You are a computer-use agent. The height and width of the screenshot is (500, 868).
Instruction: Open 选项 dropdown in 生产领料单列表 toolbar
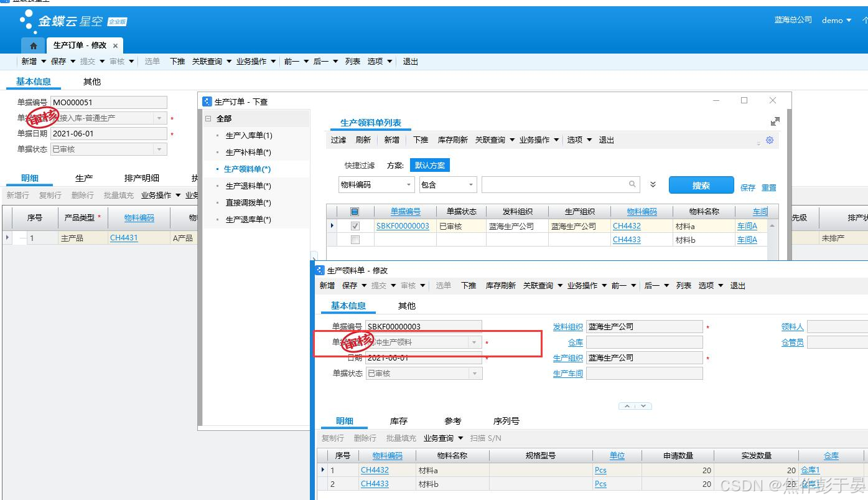589,140
